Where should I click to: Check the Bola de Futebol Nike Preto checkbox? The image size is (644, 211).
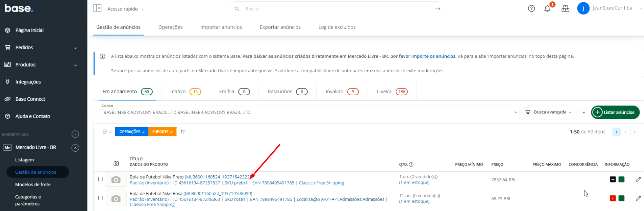pos(100,179)
